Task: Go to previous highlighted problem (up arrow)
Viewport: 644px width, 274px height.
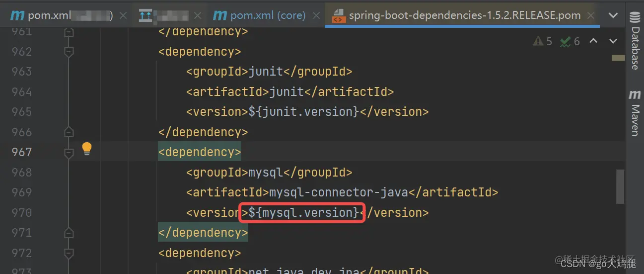Action: click(x=593, y=41)
